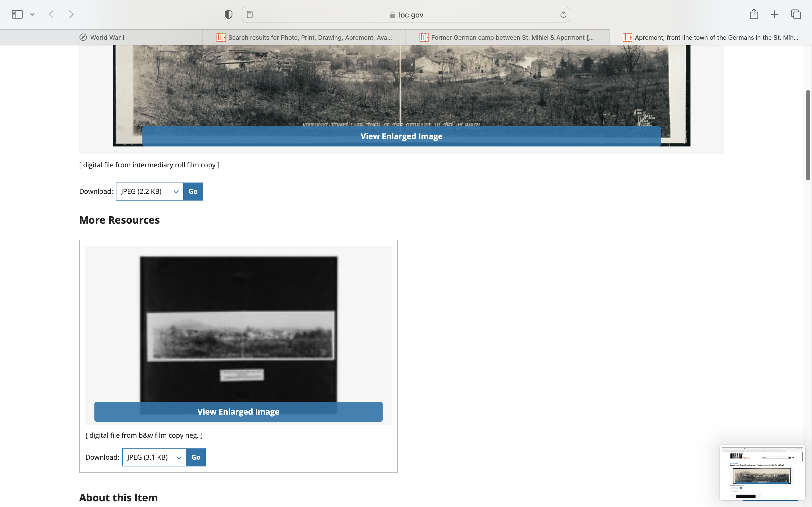Open a new tab with the plus icon
Screen dimensions: 812x507
coord(775,14)
